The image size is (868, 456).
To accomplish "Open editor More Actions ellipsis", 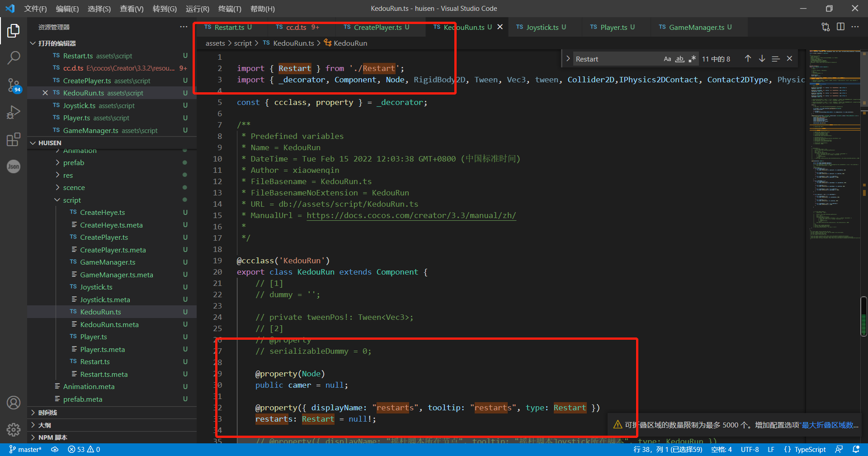I will coord(855,27).
